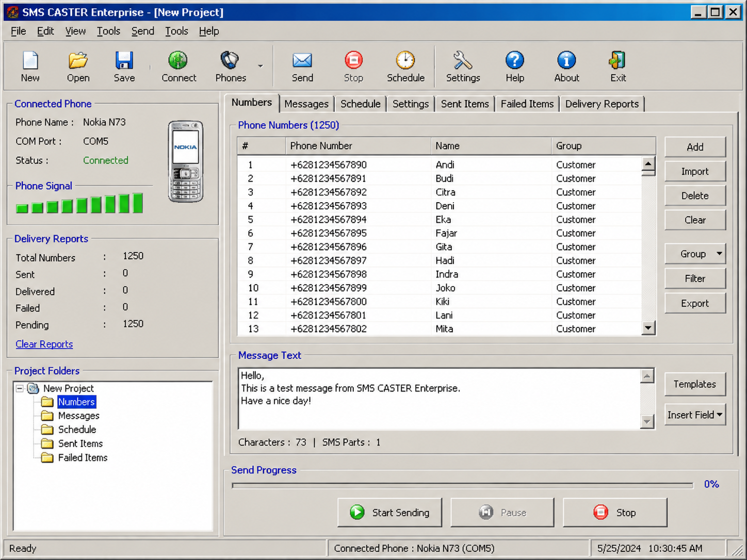Viewport: 747px width, 560px height.
Task: Click the Stop button below Send Progress
Action: pyautogui.click(x=615, y=513)
